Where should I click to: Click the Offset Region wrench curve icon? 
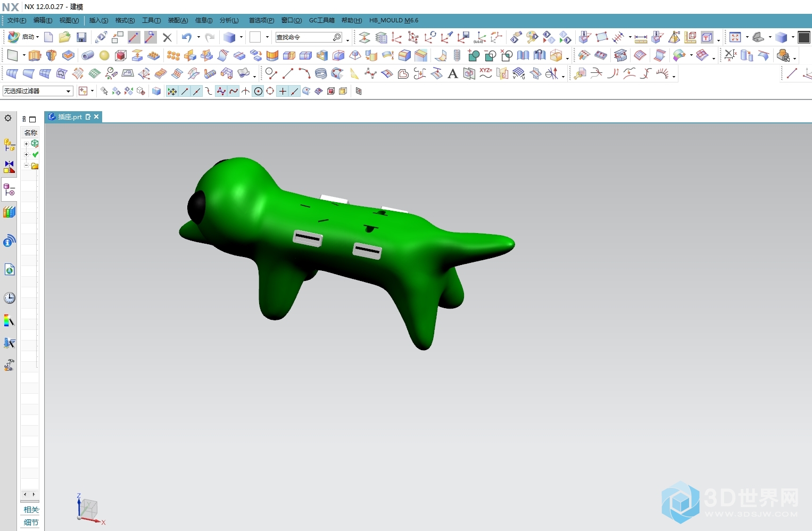click(580, 73)
